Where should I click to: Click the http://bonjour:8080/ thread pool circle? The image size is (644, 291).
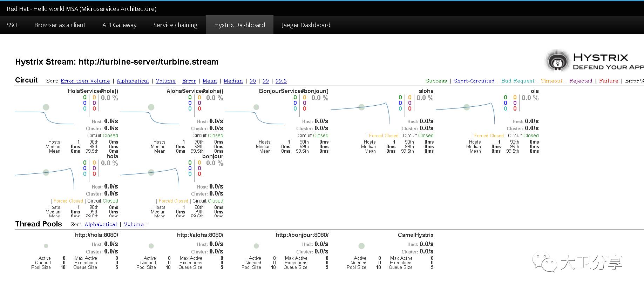click(256, 246)
